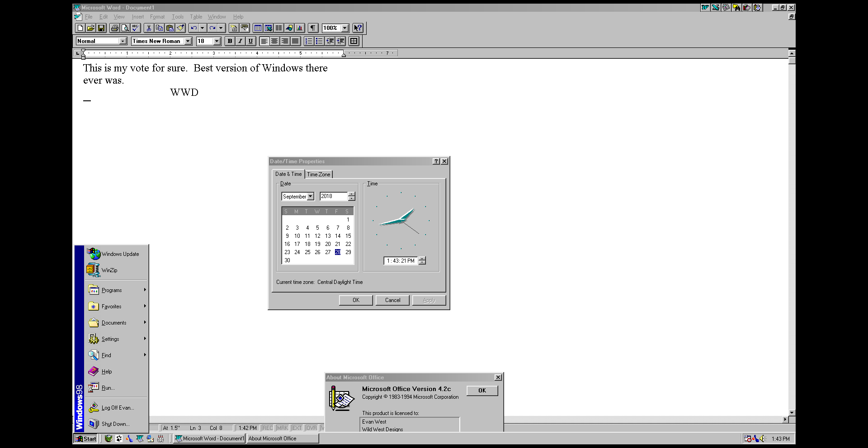Viewport: 868px width, 448px height.
Task: Toggle OVR overtype mode in status bar
Action: tap(311, 428)
